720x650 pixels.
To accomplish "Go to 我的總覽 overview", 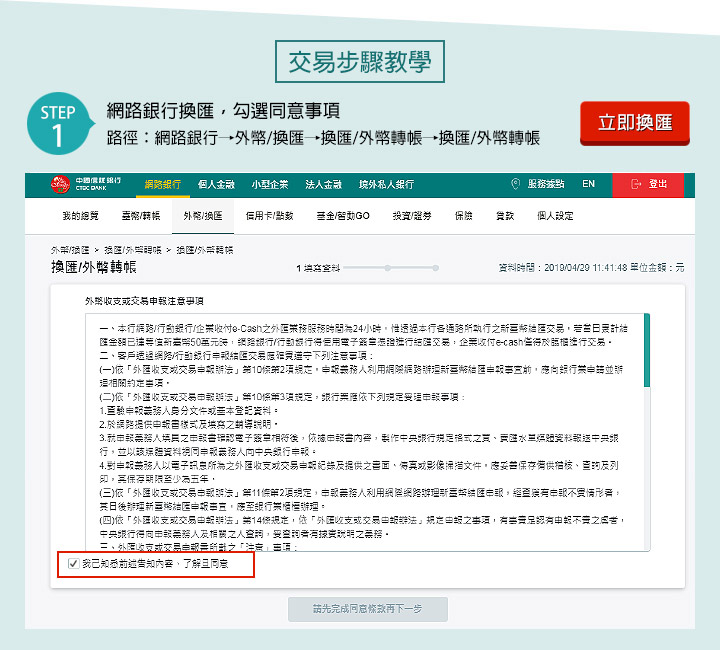I will [79, 215].
